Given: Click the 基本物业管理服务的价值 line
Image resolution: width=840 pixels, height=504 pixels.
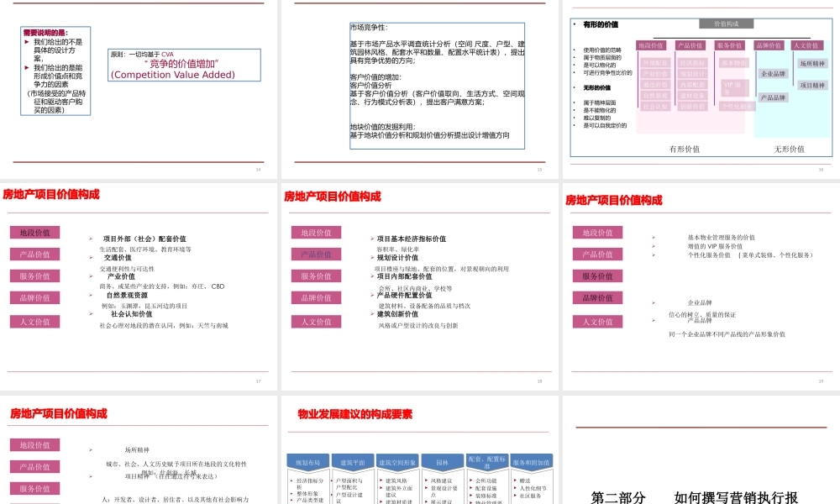Looking at the screenshot, I should tap(721, 237).
